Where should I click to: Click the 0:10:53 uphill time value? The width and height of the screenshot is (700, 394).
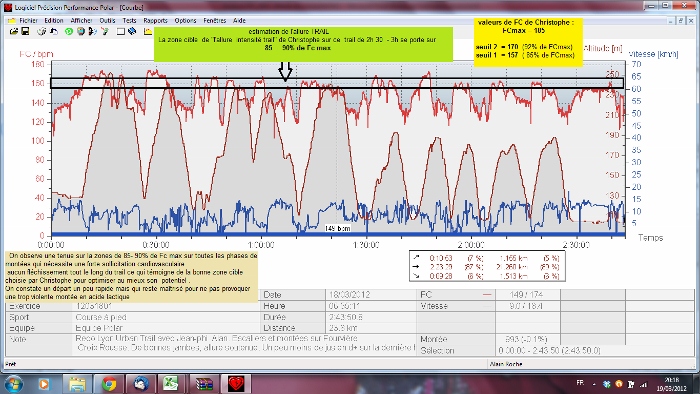441,258
